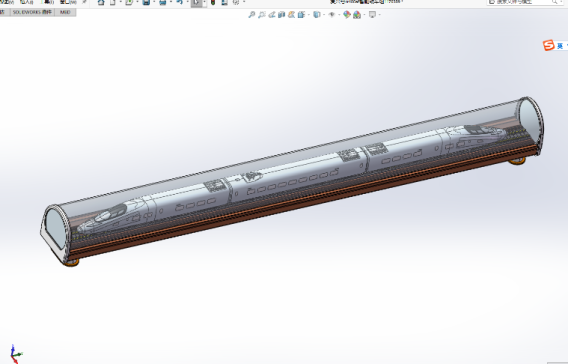This screenshot has height=364, width=568.
Task: Expand the Display Style dropdown arrow
Action: tap(324, 14)
